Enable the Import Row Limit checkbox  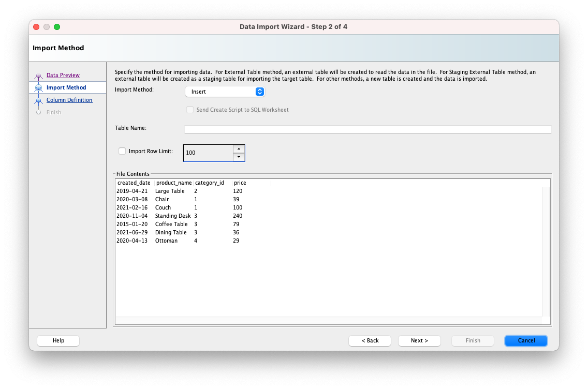pyautogui.click(x=122, y=152)
